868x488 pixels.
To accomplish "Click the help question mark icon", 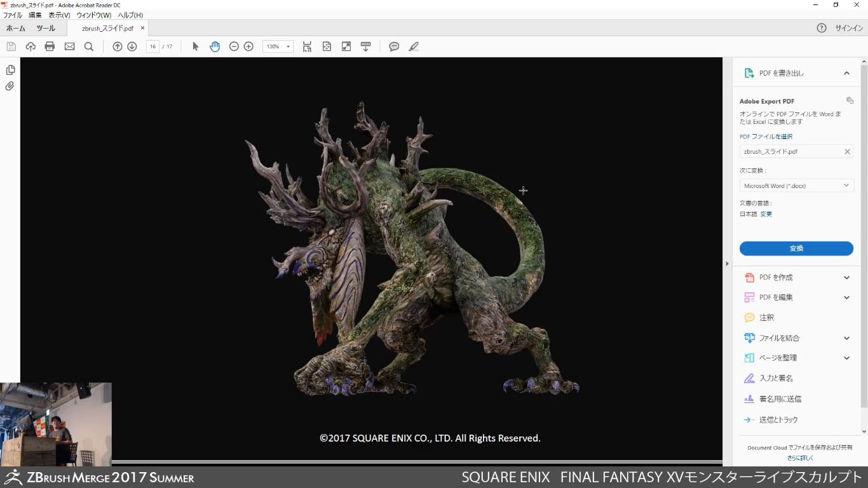I will click(x=822, y=28).
